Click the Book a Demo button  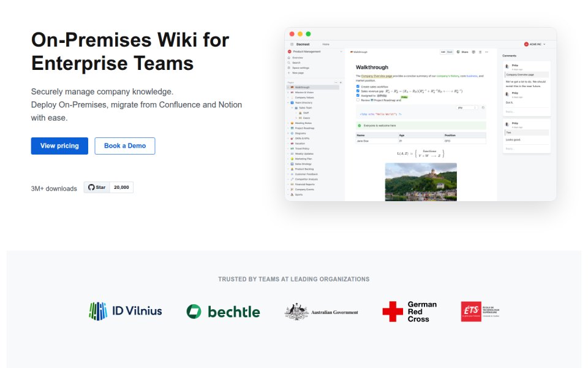point(125,146)
